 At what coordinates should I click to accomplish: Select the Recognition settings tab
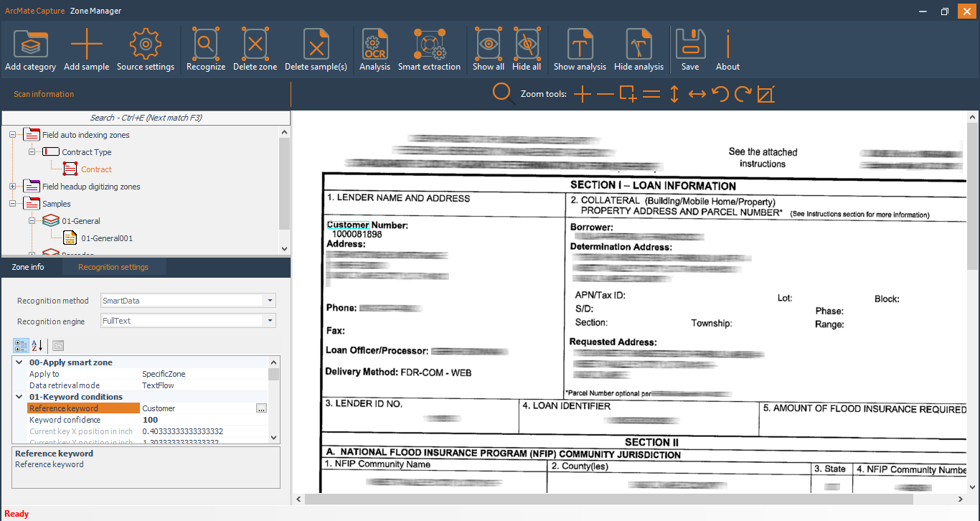113,266
